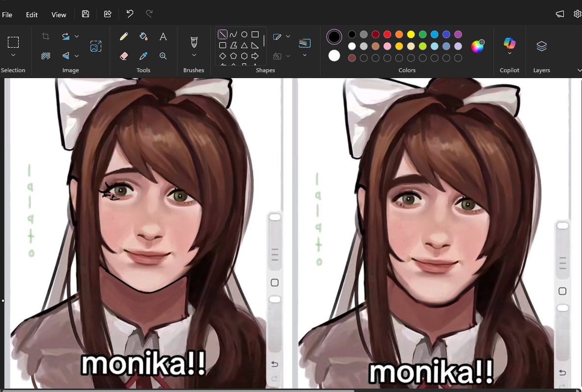Select the Line shape

(x=222, y=34)
